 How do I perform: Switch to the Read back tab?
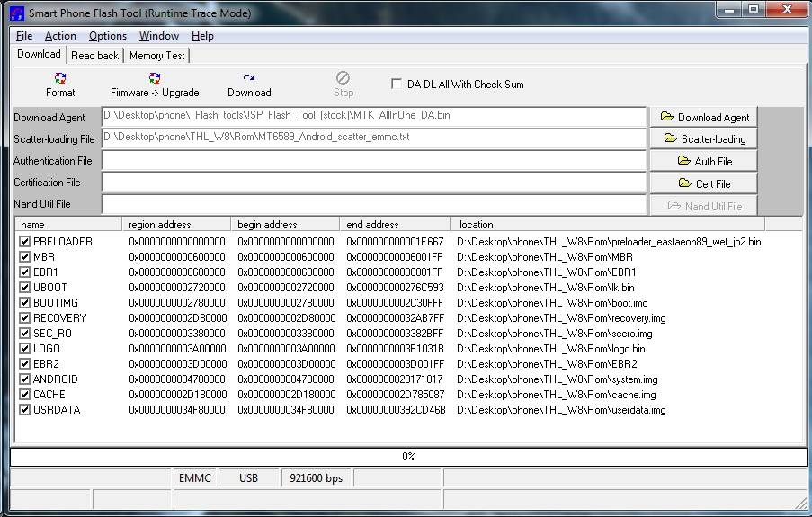(94, 56)
